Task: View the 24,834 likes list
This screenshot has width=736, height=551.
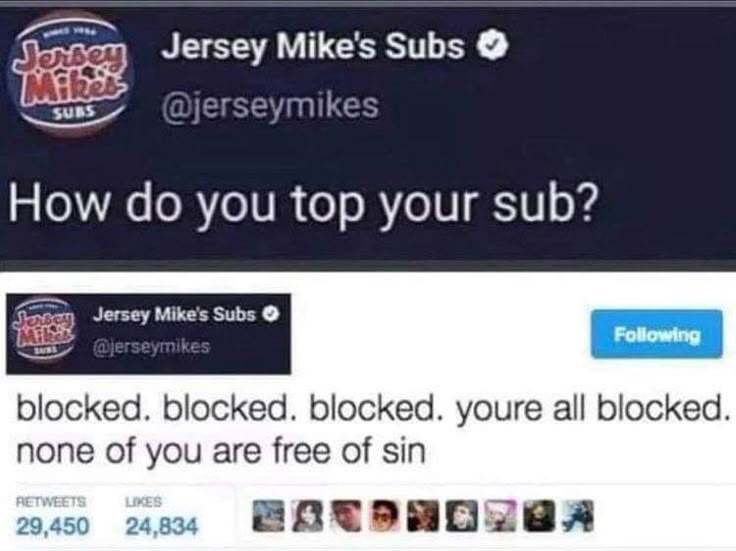Action: [x=162, y=517]
